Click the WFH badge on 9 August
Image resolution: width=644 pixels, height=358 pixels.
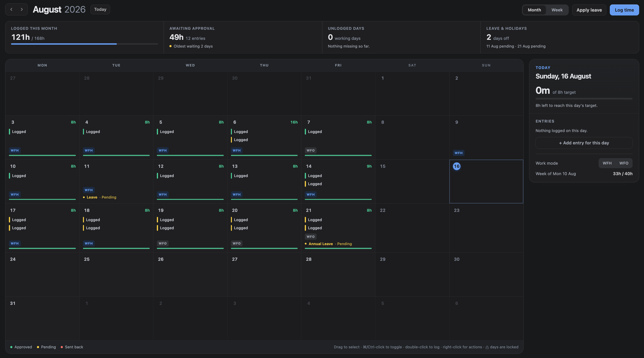(459, 153)
